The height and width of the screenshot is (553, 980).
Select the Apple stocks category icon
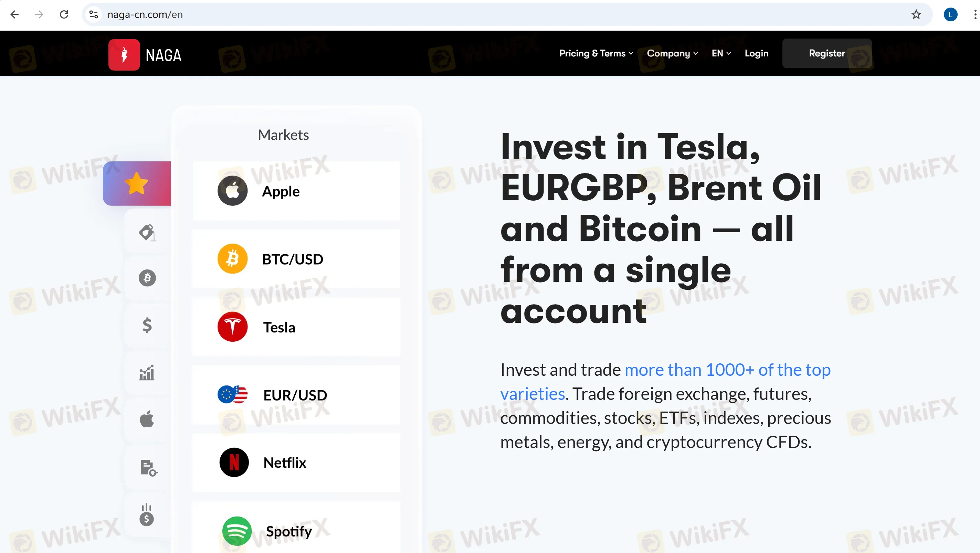pos(147,419)
